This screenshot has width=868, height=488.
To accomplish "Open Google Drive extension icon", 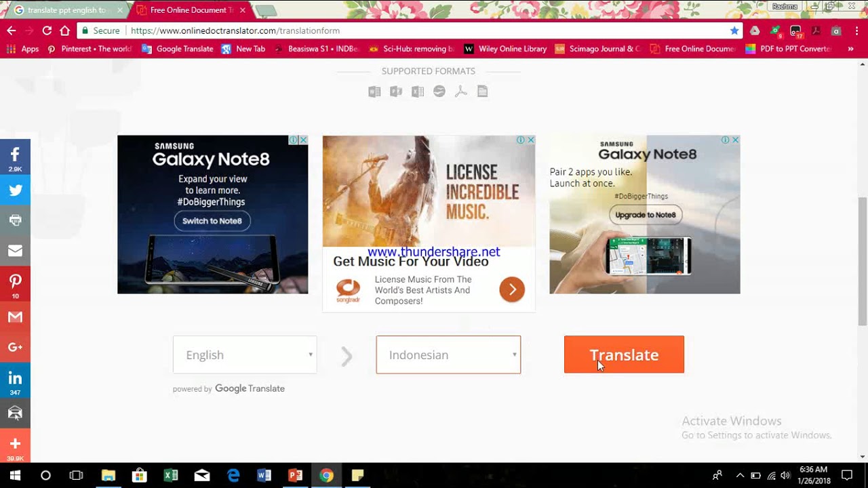I will tap(755, 30).
